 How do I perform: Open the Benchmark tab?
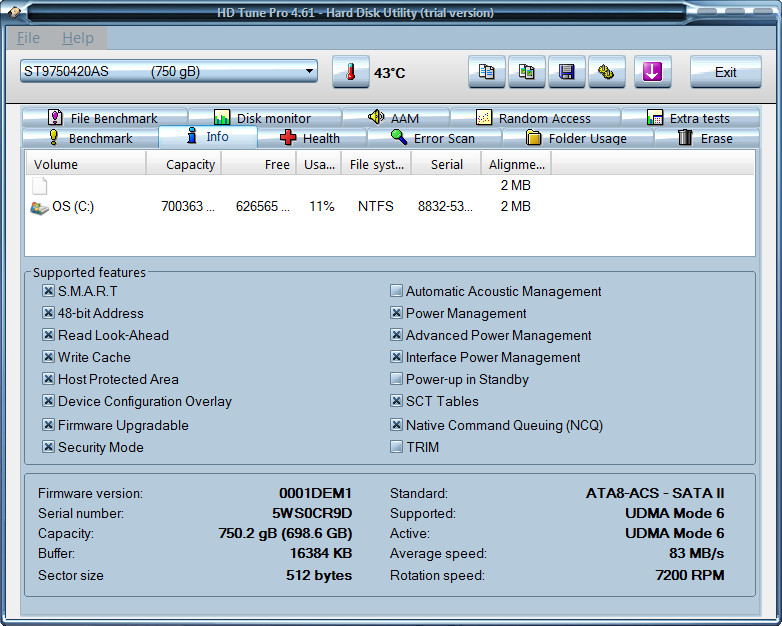(88, 138)
